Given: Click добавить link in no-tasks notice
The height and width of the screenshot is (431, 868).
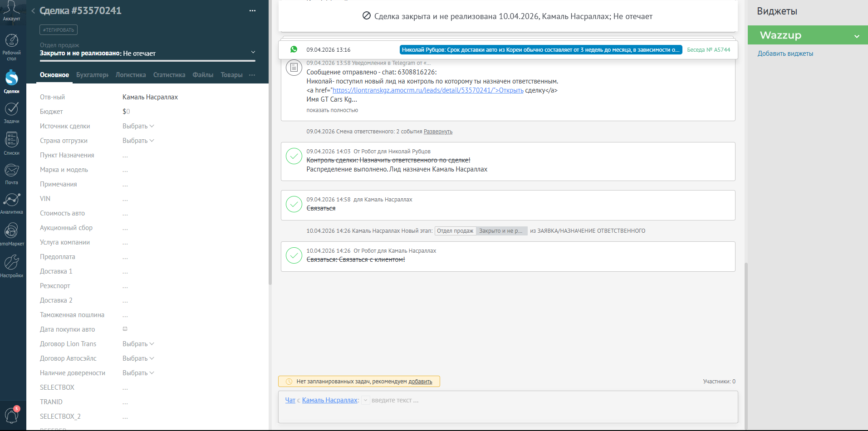Looking at the screenshot, I should (420, 382).
